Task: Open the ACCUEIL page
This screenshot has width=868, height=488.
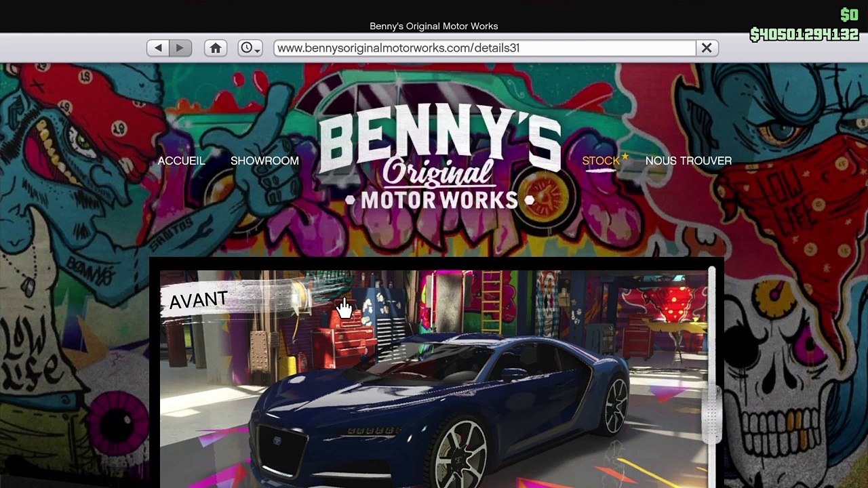Action: 181,161
